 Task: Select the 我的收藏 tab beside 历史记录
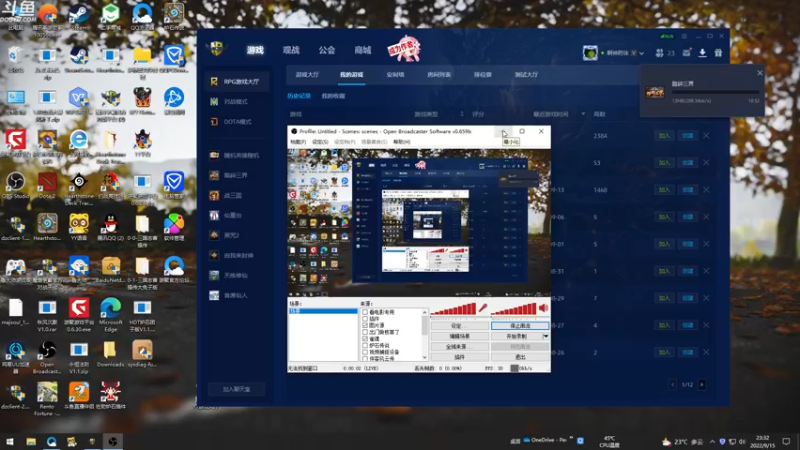click(x=333, y=96)
